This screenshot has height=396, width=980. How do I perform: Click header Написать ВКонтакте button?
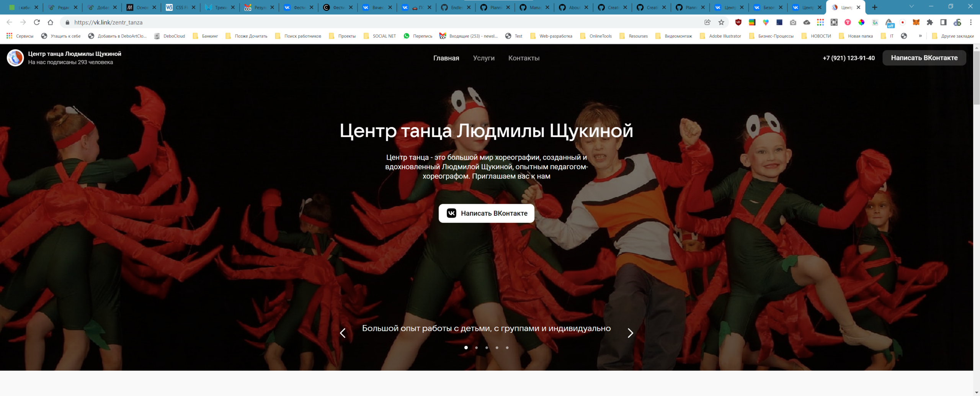coord(924,58)
